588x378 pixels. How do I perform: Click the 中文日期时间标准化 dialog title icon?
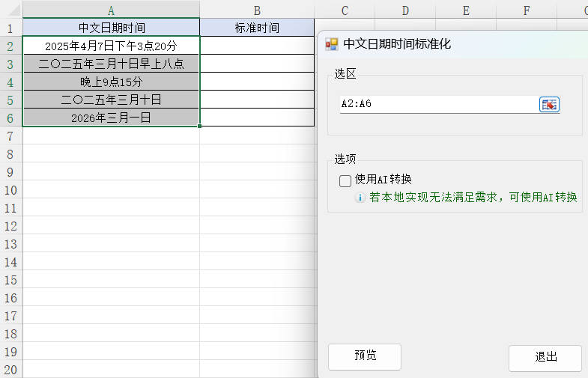click(x=332, y=44)
